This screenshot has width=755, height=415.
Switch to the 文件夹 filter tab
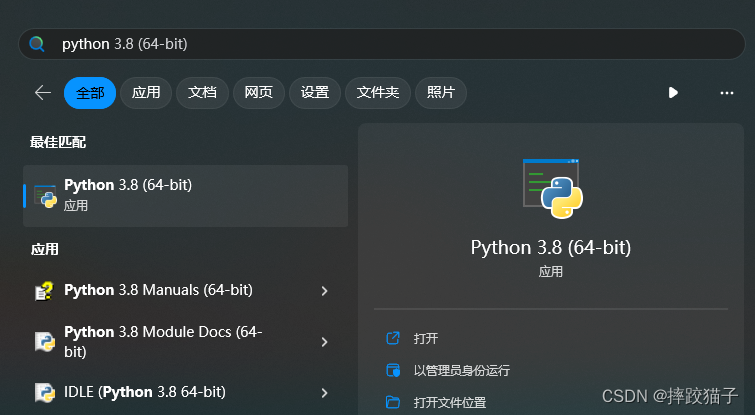pos(378,92)
